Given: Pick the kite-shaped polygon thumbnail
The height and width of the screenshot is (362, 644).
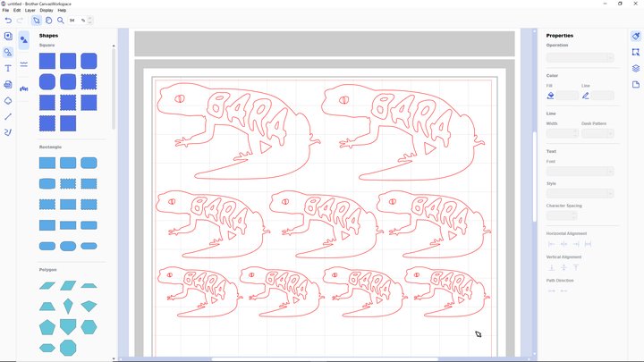Looking at the screenshot, I should click(68, 307).
